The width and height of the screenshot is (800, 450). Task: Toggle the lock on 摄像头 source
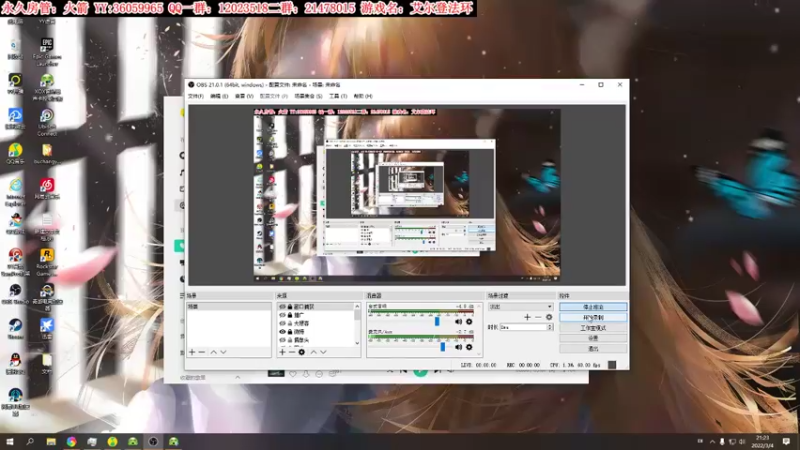[x=290, y=340]
